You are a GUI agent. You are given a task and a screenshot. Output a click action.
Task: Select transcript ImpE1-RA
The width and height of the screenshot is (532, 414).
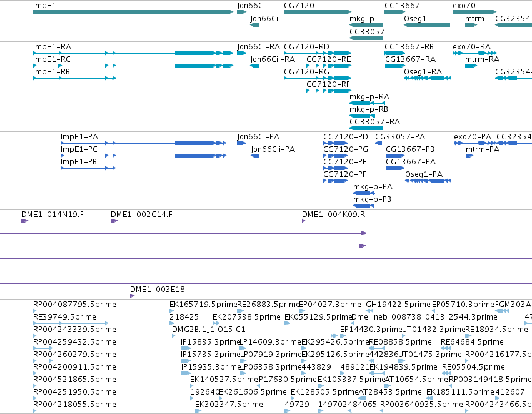(x=133, y=53)
